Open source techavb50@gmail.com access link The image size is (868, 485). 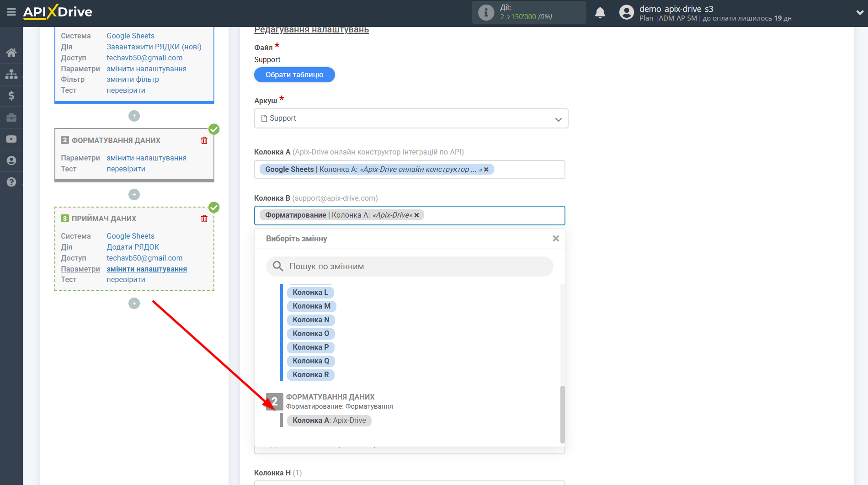[x=144, y=58]
